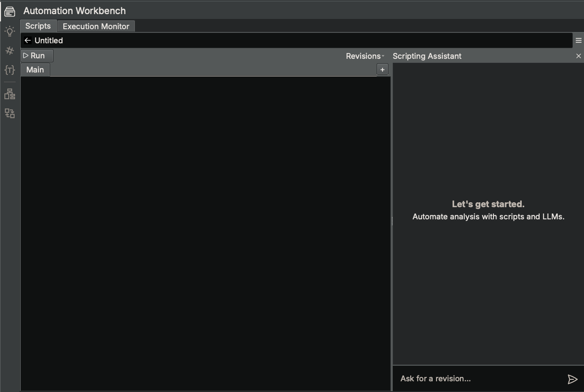Send the revision request with arrow icon
Screen dimensions: 584x392
(572, 379)
